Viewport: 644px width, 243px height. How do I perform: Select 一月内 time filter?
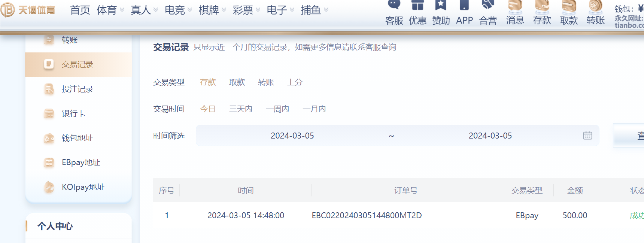click(314, 109)
